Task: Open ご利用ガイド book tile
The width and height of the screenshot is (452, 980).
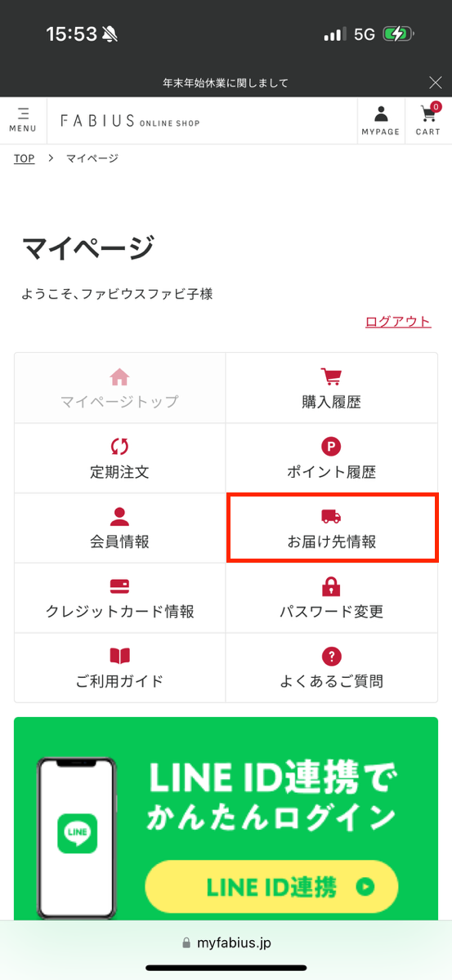Action: [x=120, y=667]
